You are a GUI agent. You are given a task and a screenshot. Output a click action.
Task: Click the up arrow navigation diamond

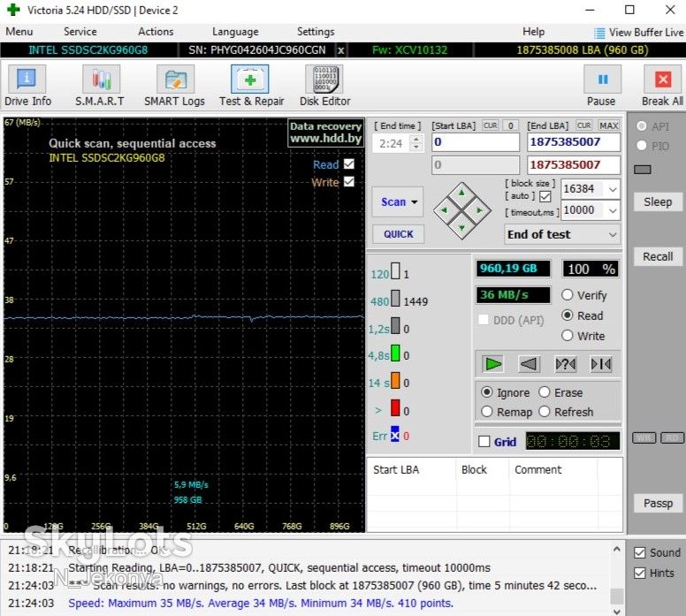click(x=462, y=194)
